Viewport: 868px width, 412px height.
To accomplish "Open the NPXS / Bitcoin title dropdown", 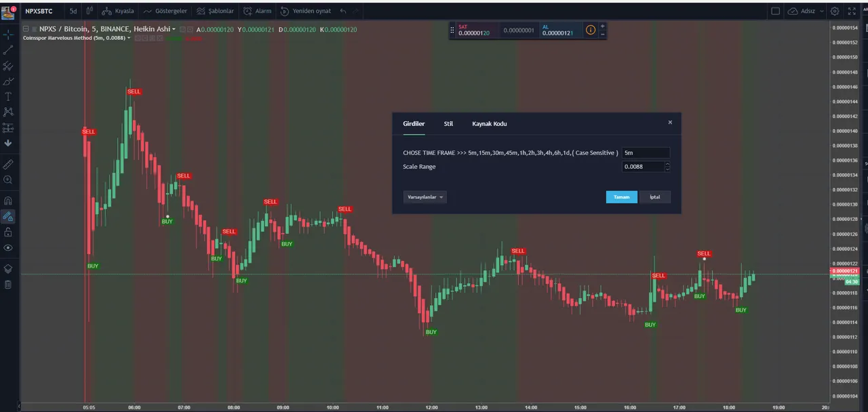I will click(x=174, y=29).
